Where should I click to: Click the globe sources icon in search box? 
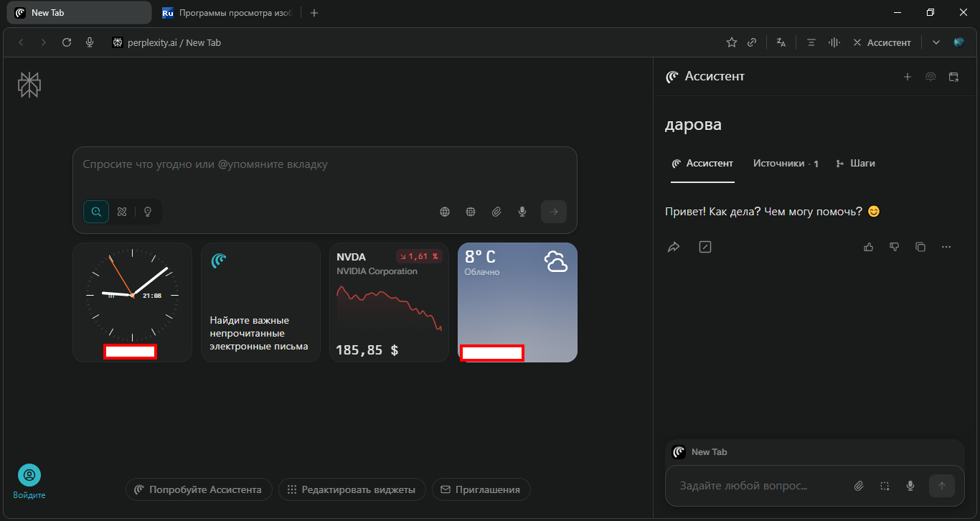(445, 212)
